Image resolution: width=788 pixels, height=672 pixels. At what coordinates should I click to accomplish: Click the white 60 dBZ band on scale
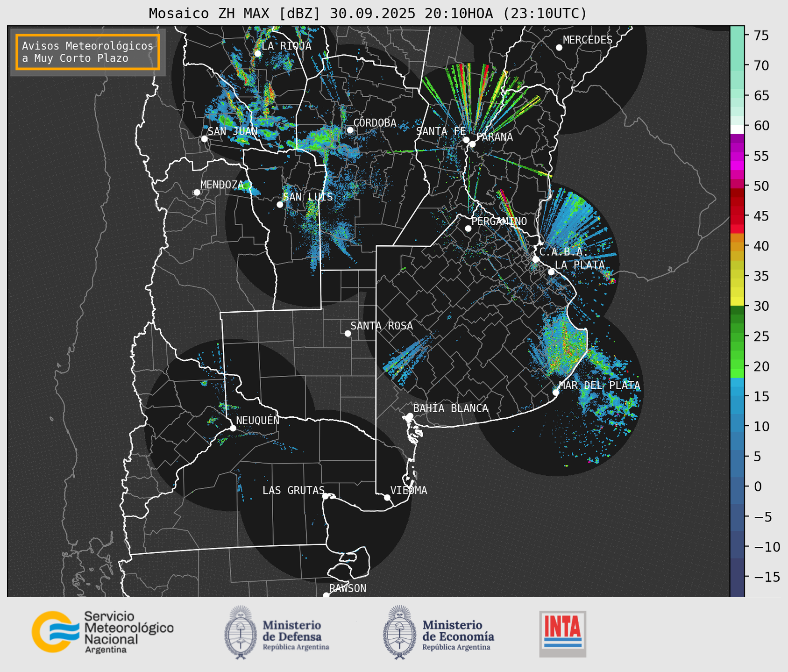(737, 129)
